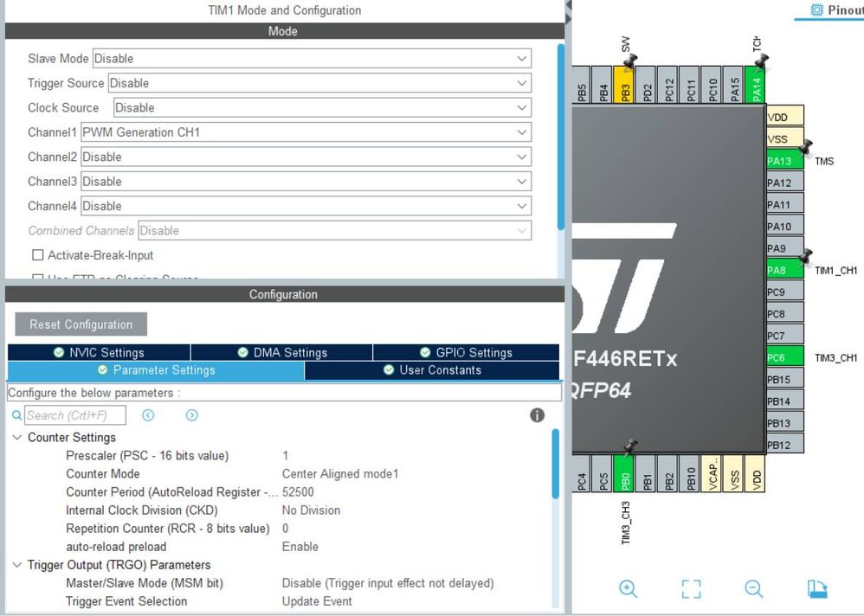Select pin PB15 on the chip
This screenshot has width=864, height=616.
click(x=784, y=379)
